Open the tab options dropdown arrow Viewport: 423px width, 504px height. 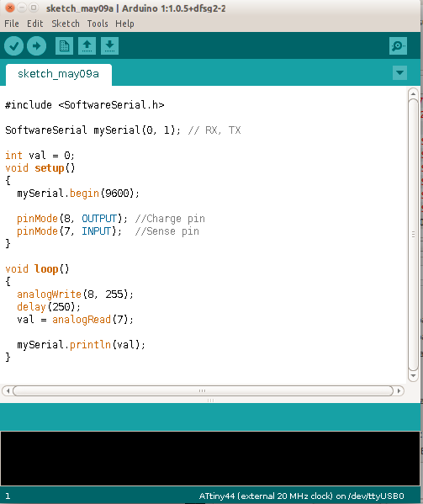(400, 72)
